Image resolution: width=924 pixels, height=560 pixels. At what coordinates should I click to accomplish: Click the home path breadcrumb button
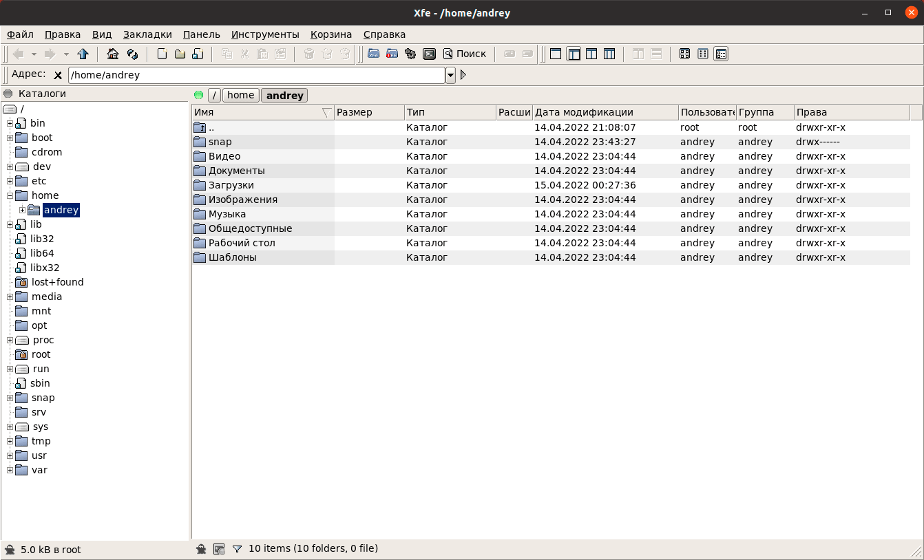point(240,95)
